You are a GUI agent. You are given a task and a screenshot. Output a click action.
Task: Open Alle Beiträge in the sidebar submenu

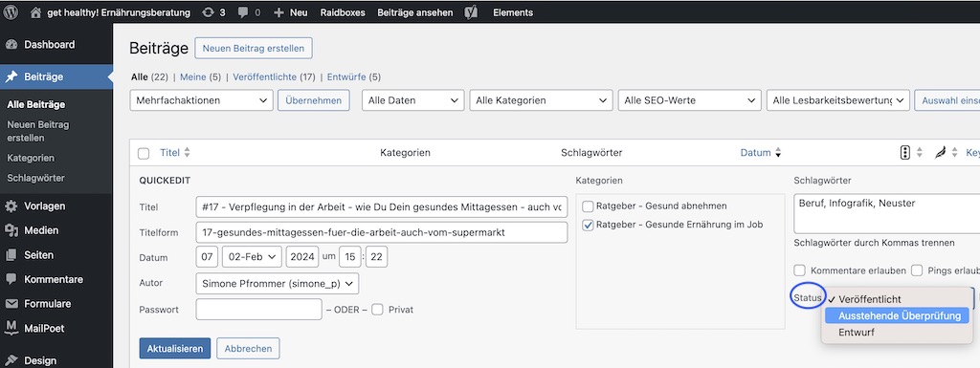tap(36, 105)
